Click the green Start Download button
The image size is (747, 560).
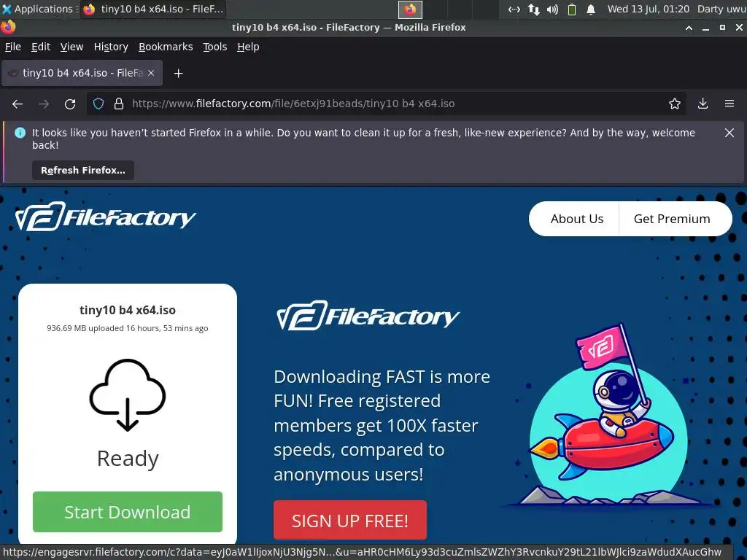click(128, 512)
